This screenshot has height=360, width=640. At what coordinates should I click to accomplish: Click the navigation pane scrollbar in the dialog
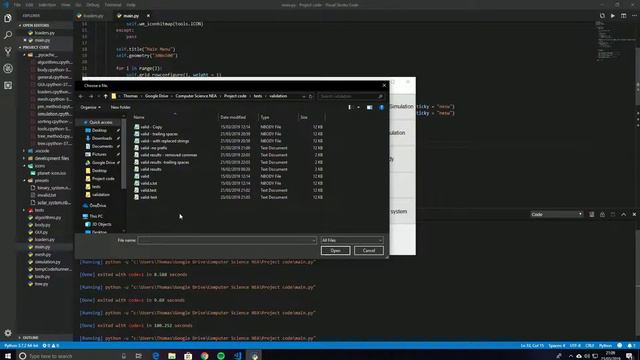(124, 153)
